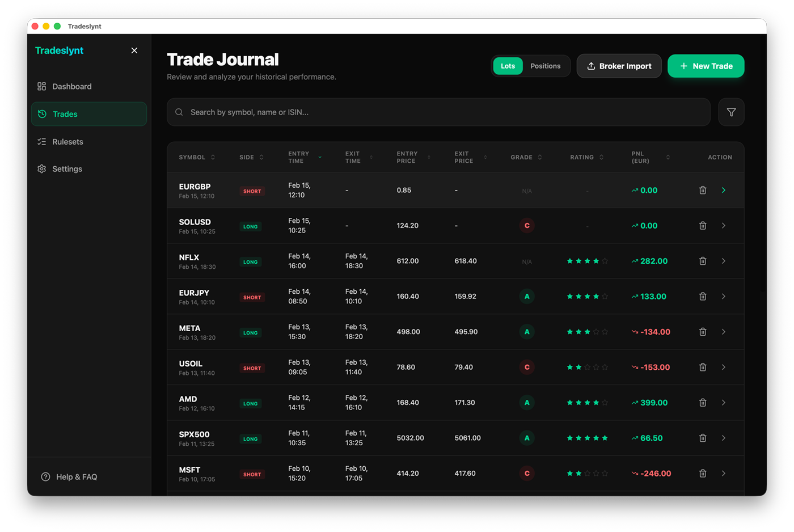794x532 pixels.
Task: Click the USOIL grade C badge
Action: [527, 368]
